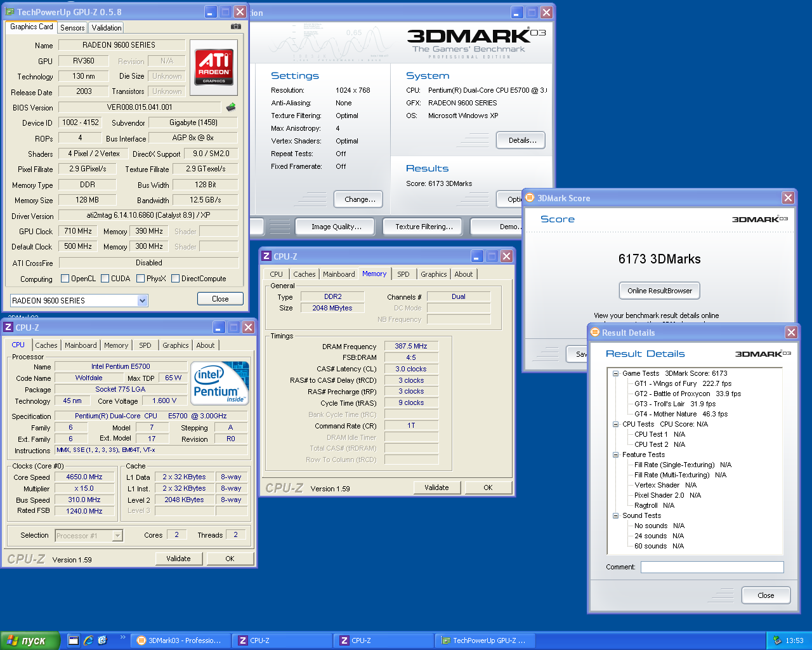Open the Processor #1 selection dropdown
Image resolution: width=812 pixels, height=650 pixels.
(x=117, y=535)
